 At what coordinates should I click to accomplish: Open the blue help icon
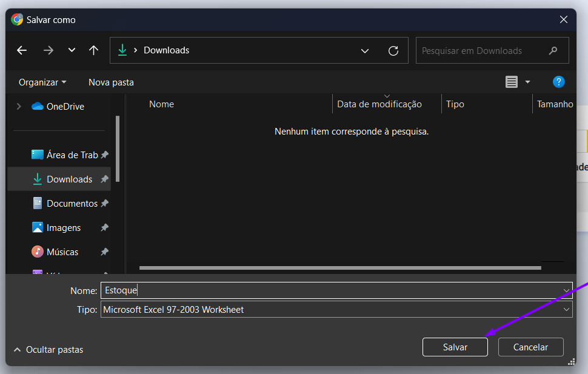pyautogui.click(x=558, y=82)
